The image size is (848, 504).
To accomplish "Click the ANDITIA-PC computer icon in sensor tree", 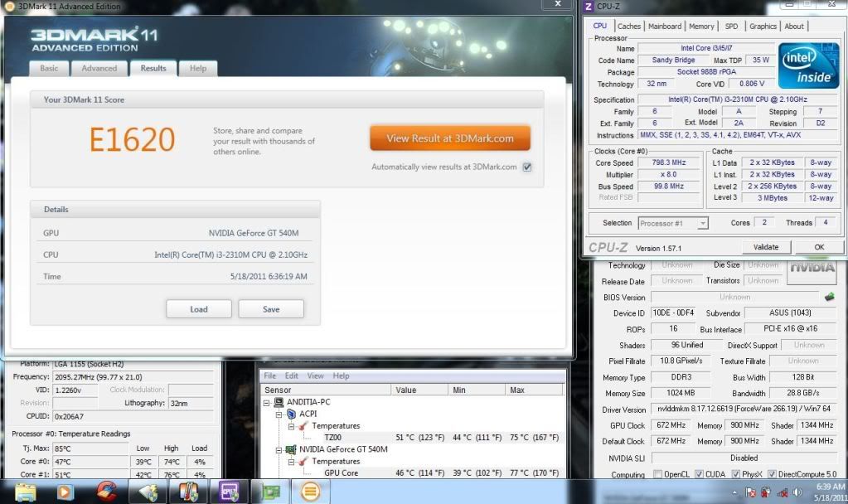I will [279, 402].
